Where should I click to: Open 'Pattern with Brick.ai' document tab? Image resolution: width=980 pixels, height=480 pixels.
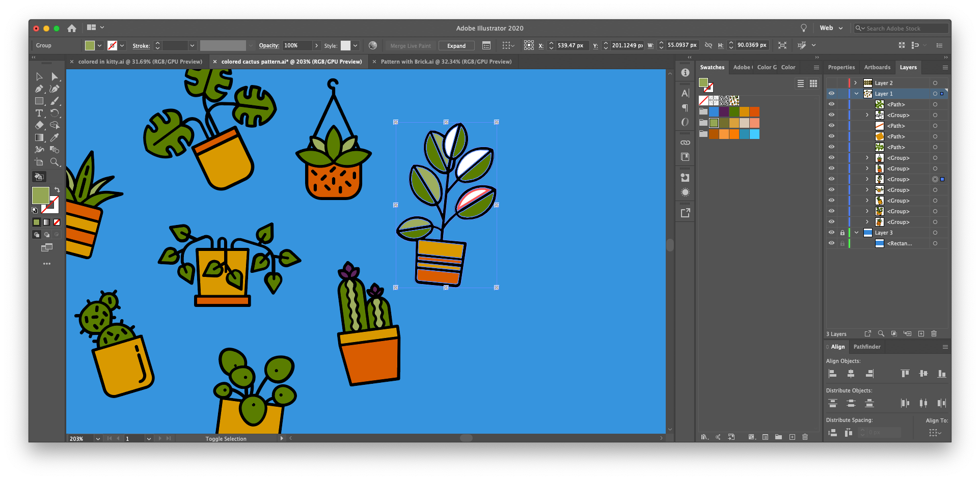(x=446, y=62)
